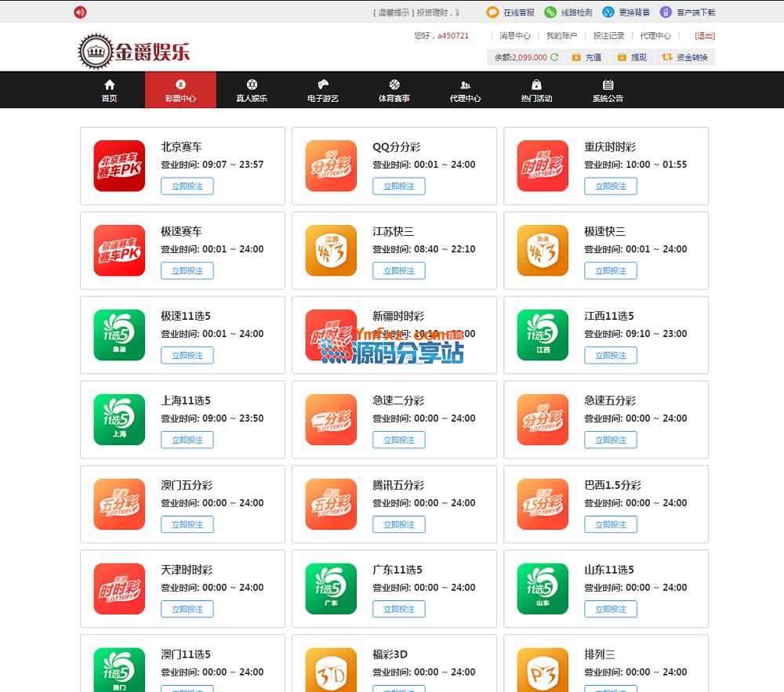Select the 江苏快三 orange shield icon
This screenshot has width=784, height=692.
(x=331, y=251)
